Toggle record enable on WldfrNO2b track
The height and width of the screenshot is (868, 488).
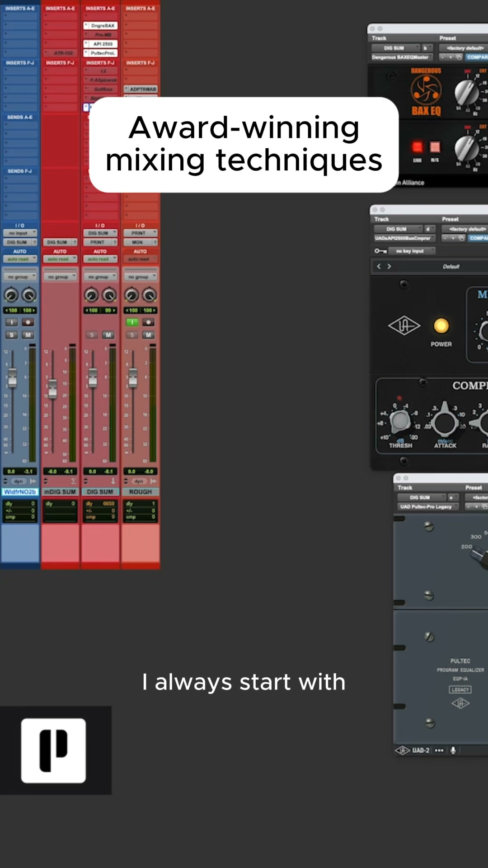tap(28, 322)
